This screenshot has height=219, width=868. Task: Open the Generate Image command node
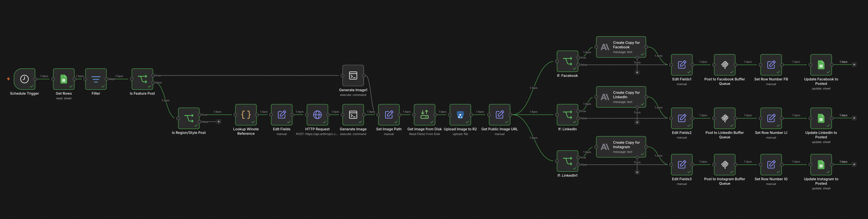click(x=353, y=115)
